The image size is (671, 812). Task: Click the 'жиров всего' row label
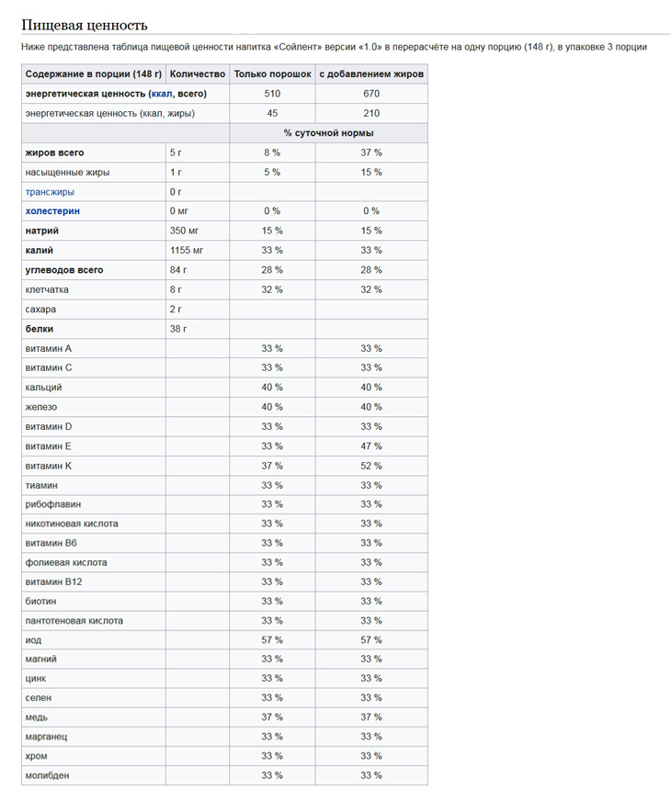coord(54,152)
